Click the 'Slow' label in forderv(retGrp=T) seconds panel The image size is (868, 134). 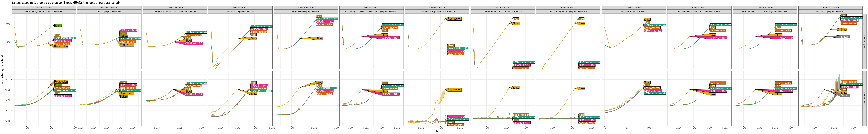(x=516, y=88)
